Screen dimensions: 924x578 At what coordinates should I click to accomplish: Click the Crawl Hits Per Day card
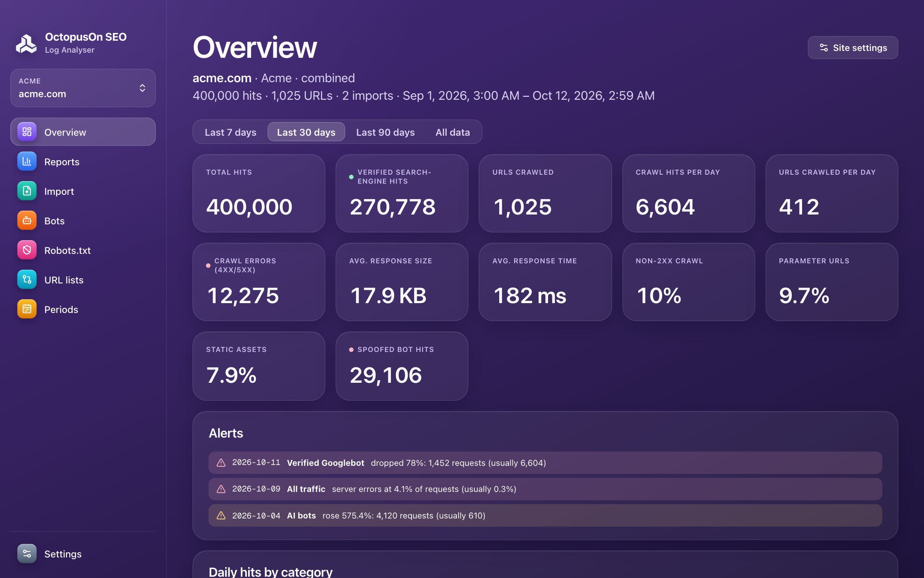coord(688,193)
